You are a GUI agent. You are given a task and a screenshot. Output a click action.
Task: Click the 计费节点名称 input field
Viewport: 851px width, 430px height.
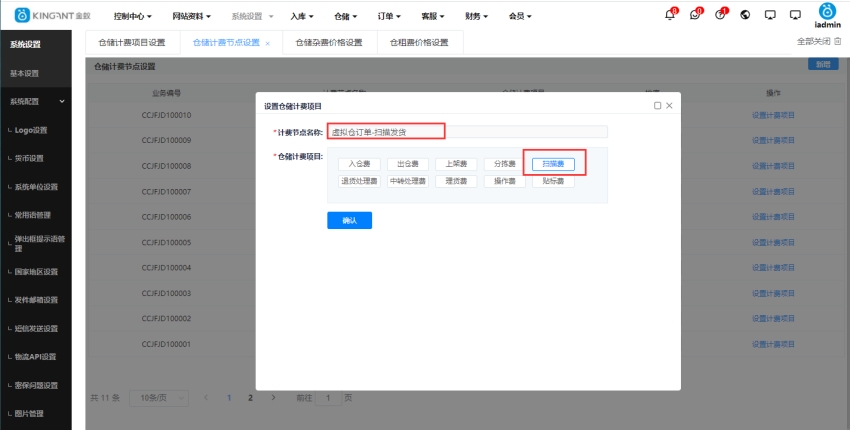pos(467,132)
